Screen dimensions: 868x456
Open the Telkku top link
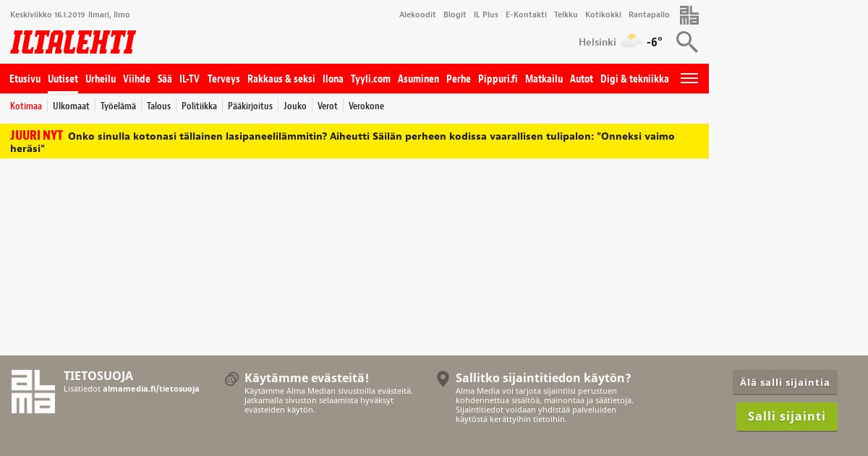(566, 14)
